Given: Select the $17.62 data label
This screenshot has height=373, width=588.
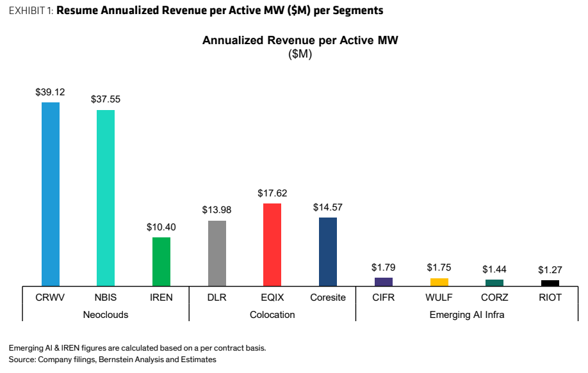Looking at the screenshot, I should (272, 193).
